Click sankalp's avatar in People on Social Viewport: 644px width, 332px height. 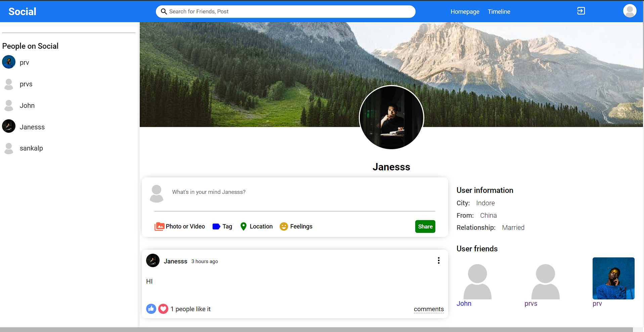[x=9, y=148]
